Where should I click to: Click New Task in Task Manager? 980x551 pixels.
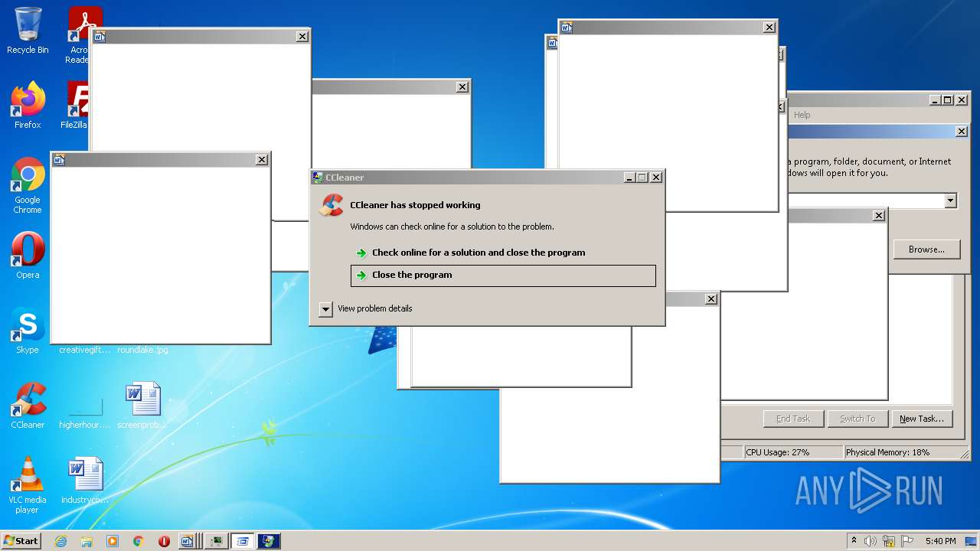[x=922, y=419]
